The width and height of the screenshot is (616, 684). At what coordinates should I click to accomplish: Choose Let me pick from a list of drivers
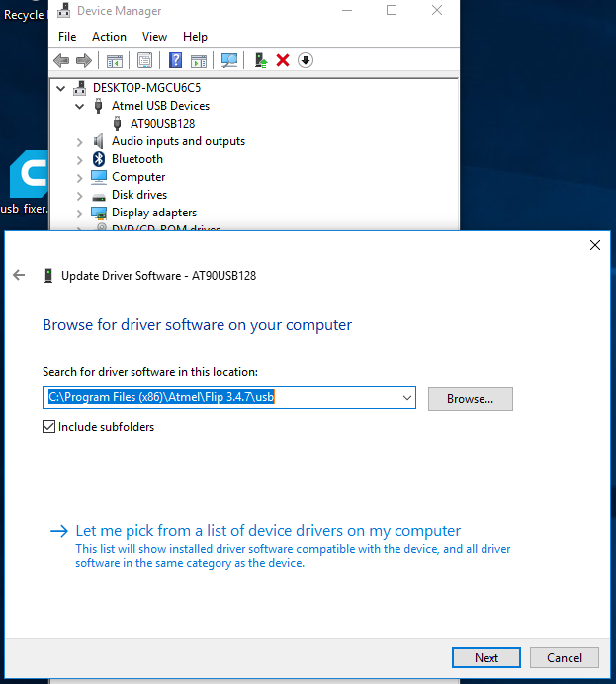(x=268, y=531)
